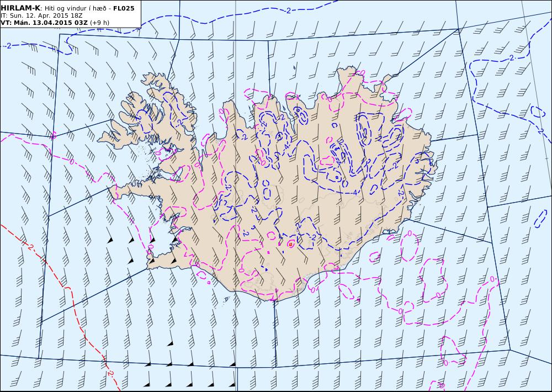
Task: Click the forecast offset '(+9 h)'
Action: [x=99, y=23]
